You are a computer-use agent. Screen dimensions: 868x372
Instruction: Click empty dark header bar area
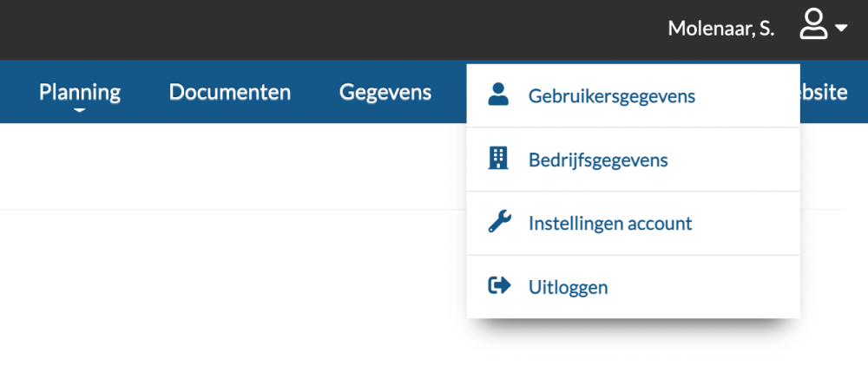coord(332,29)
